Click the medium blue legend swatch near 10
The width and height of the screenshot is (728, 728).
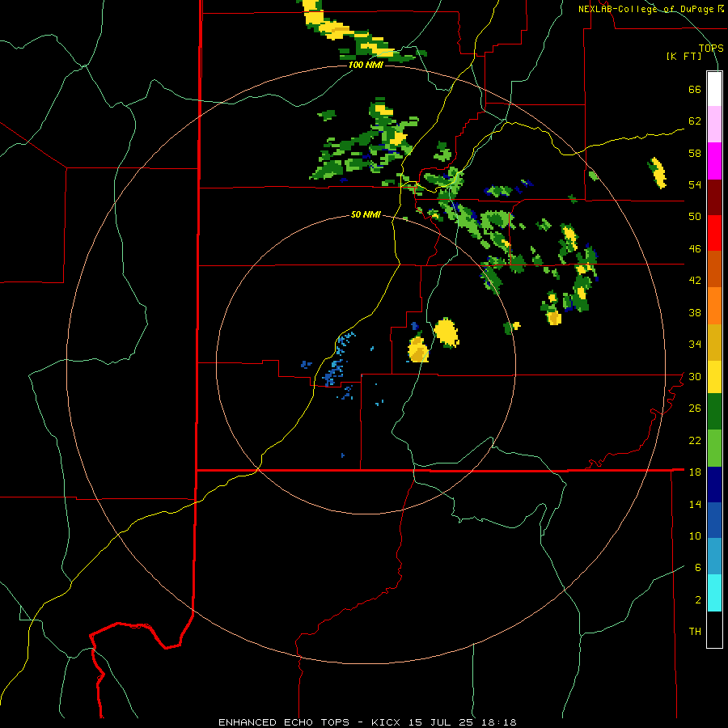(x=714, y=520)
